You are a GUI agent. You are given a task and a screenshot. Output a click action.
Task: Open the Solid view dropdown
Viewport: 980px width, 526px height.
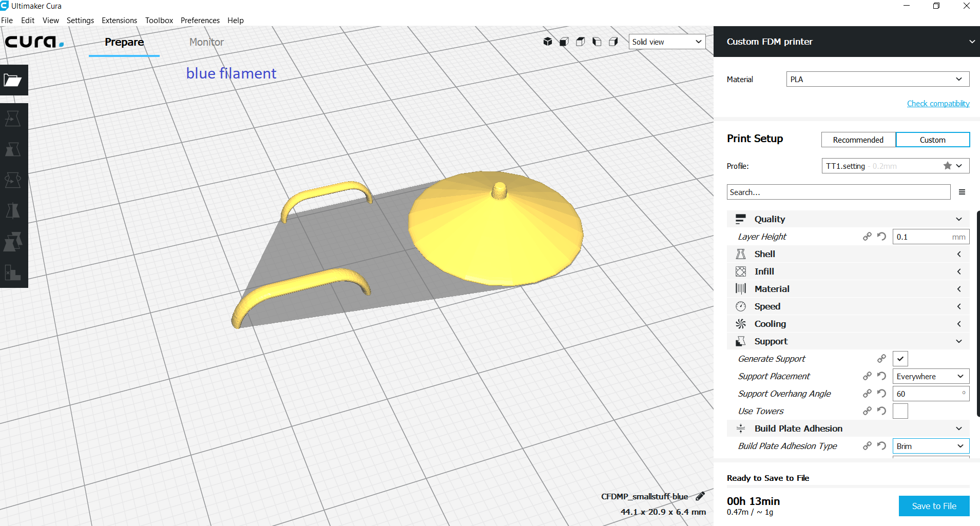(x=667, y=42)
